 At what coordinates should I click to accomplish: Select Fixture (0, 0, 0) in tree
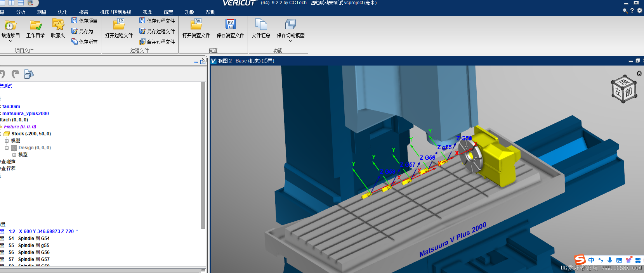pyautogui.click(x=20, y=127)
